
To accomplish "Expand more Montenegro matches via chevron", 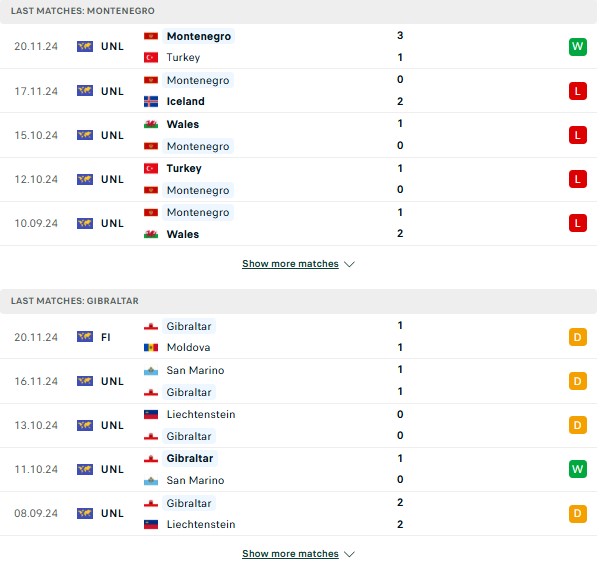I will point(349,264).
